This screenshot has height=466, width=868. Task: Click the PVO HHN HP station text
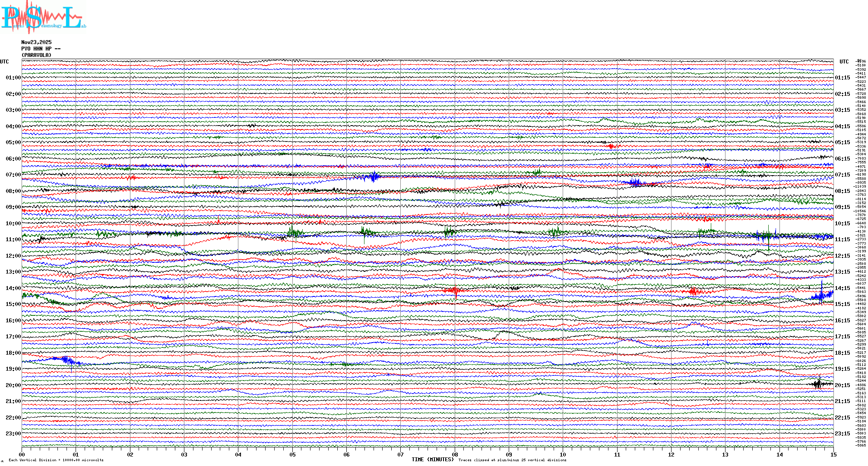41,49
